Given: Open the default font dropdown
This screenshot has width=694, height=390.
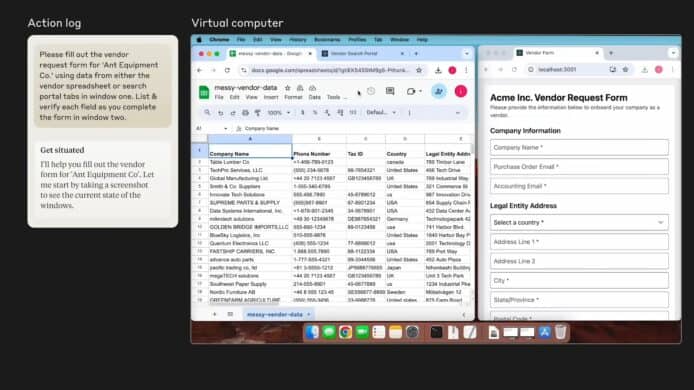Looking at the screenshot, I should [x=381, y=112].
